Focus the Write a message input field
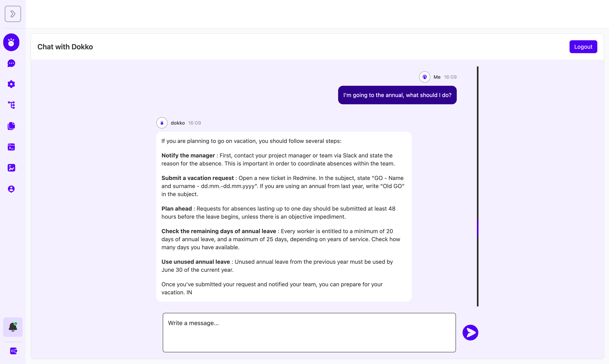Screen dimensions: 609x364 [309, 333]
